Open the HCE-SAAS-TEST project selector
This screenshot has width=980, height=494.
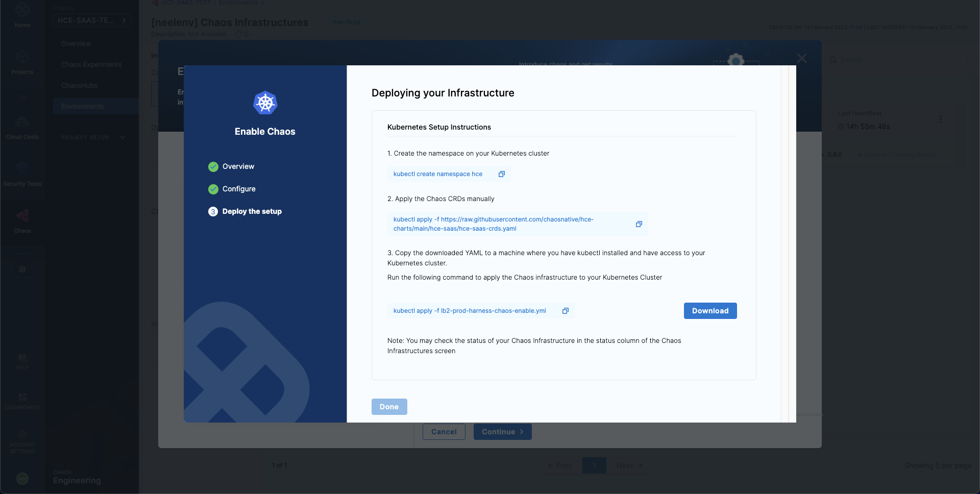92,20
